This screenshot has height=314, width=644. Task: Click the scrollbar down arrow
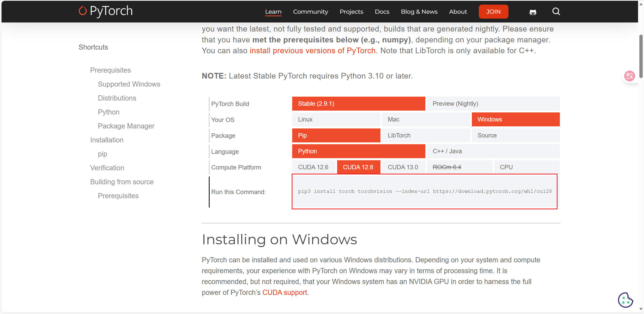coord(641,309)
